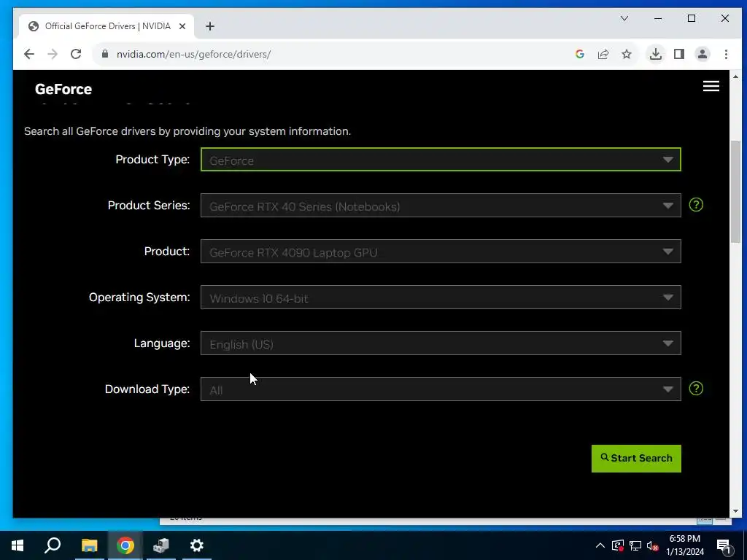The image size is (747, 560).
Task: Open the installer app icon in taskbar
Action: point(161,545)
